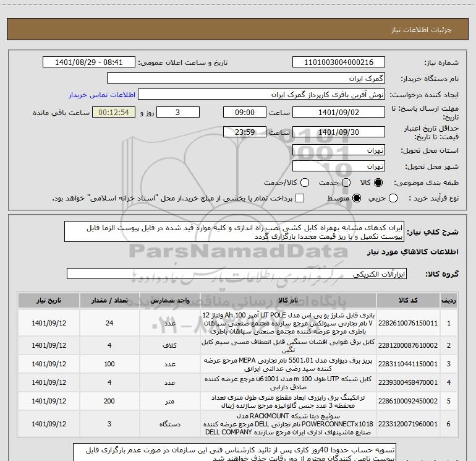Click the response deadline date 1401/09/02
476x461 pixels.
[x=339, y=112]
